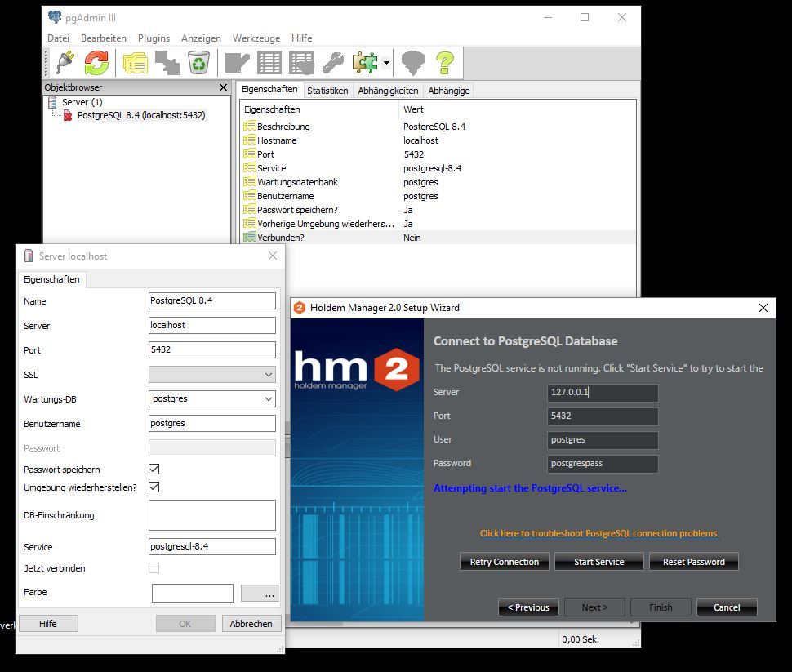Image resolution: width=792 pixels, height=672 pixels.
Task: Click the OK button in server dialog
Action: coord(185,624)
